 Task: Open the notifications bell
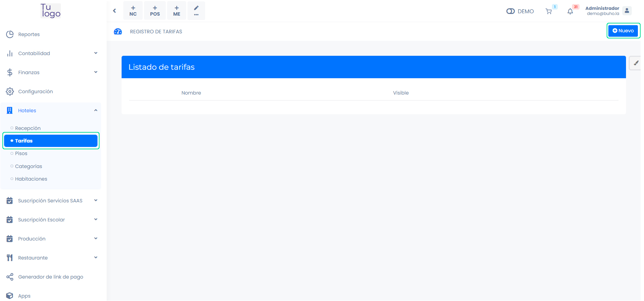coord(570,12)
